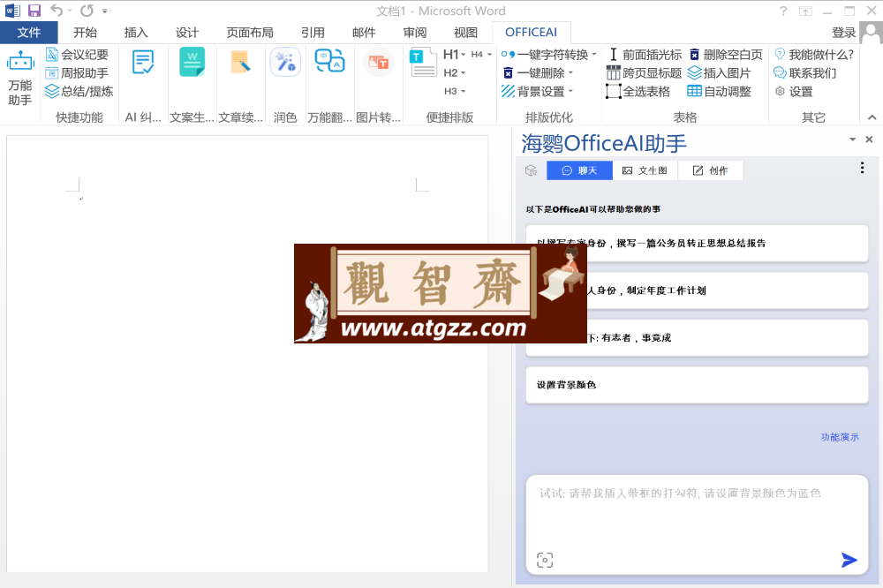Click 前面插光标 insert cursor before
The width and height of the screenshot is (883, 588).
point(645,55)
